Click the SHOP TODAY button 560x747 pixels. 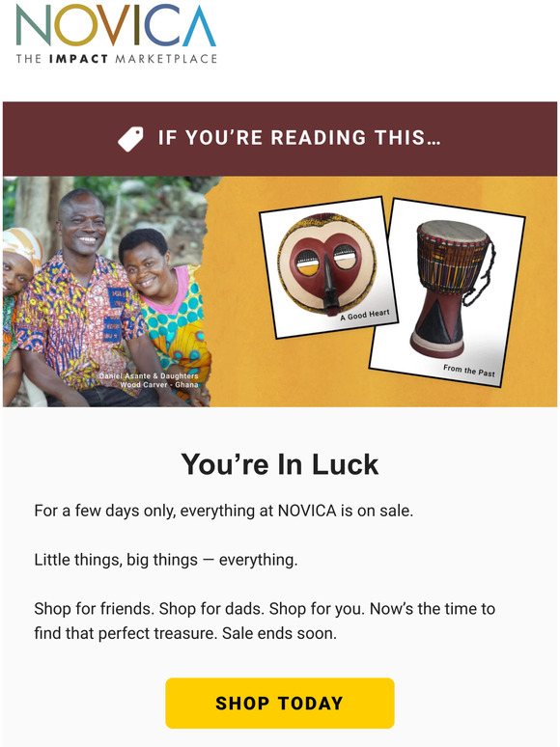[280, 704]
